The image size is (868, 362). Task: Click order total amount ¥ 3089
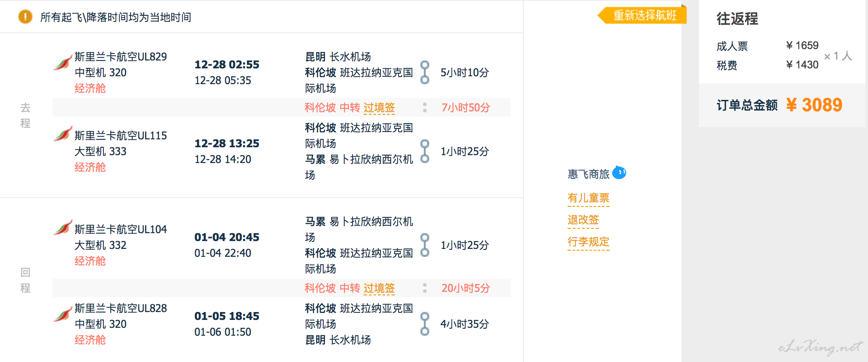tap(814, 105)
